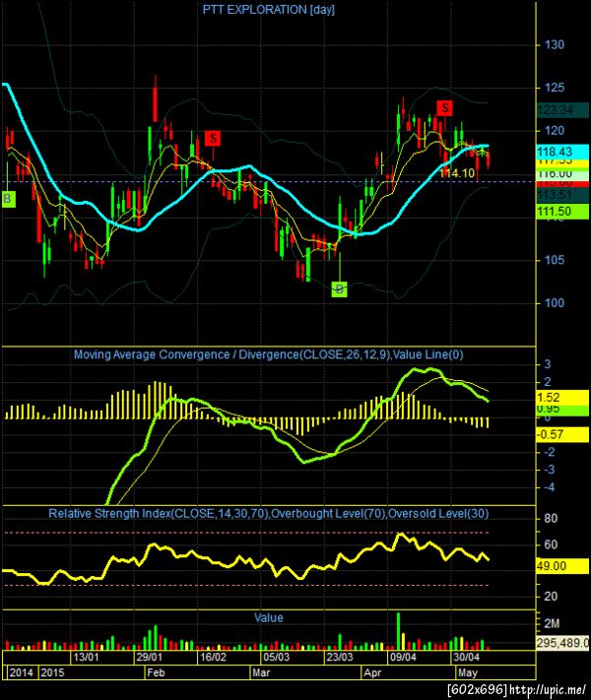The image size is (591, 700).
Task: Click the 30/04 date on the time axis
Action: 466,657
